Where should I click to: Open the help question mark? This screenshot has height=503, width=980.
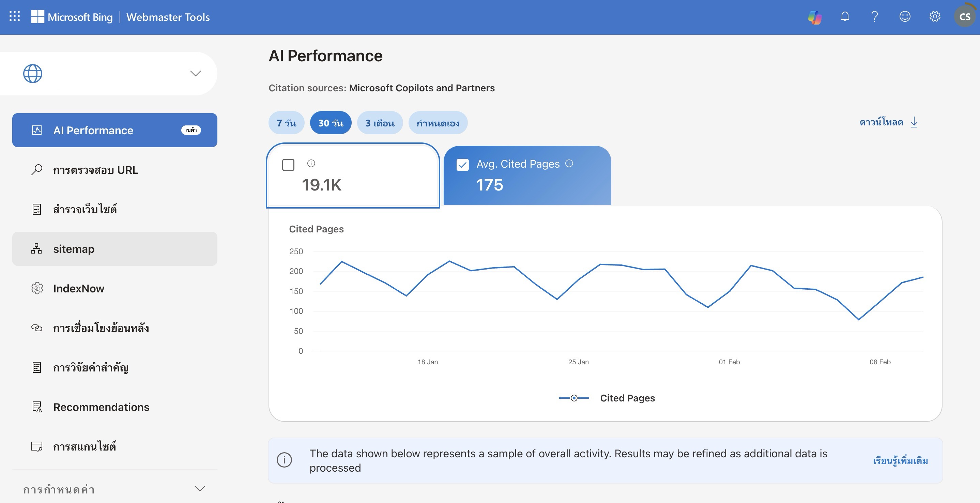[875, 16]
